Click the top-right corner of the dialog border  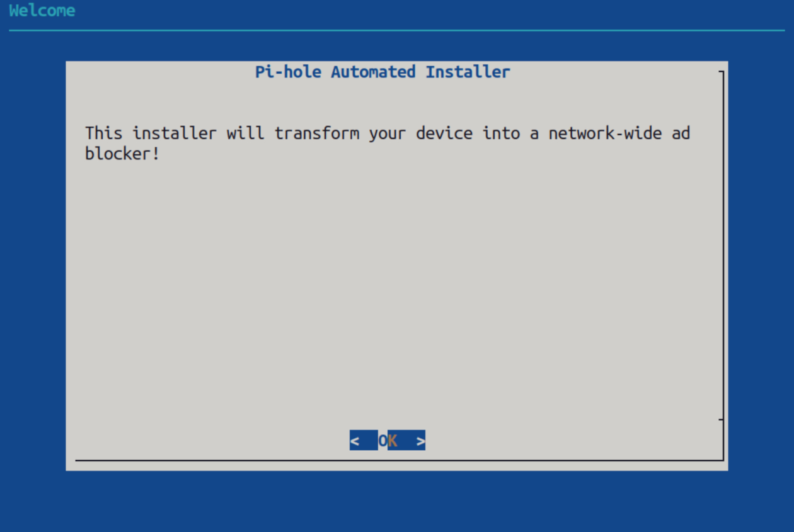722,72
